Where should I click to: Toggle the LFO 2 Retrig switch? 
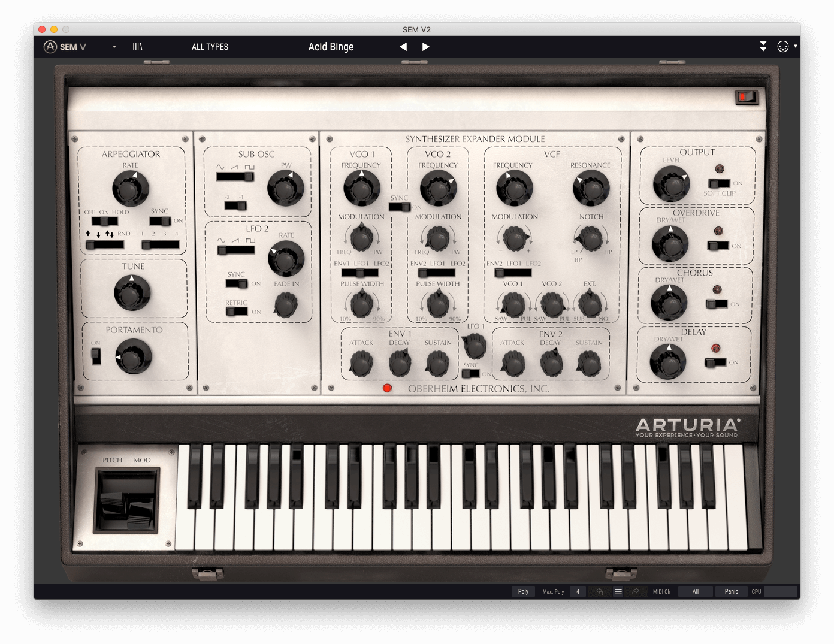point(237,312)
